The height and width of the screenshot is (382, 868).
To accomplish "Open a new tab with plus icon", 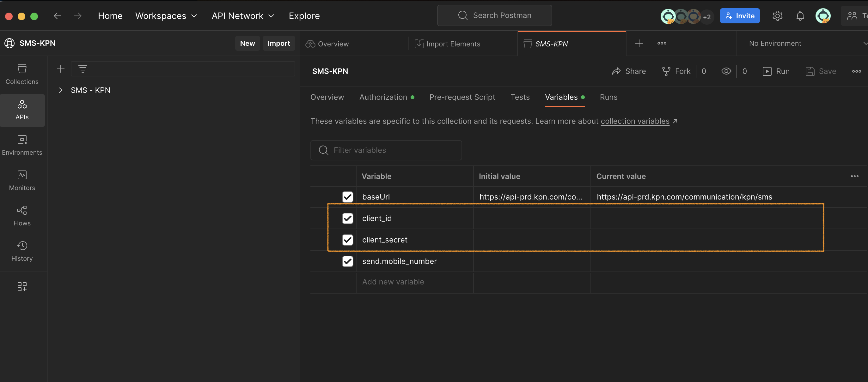I will (x=639, y=43).
